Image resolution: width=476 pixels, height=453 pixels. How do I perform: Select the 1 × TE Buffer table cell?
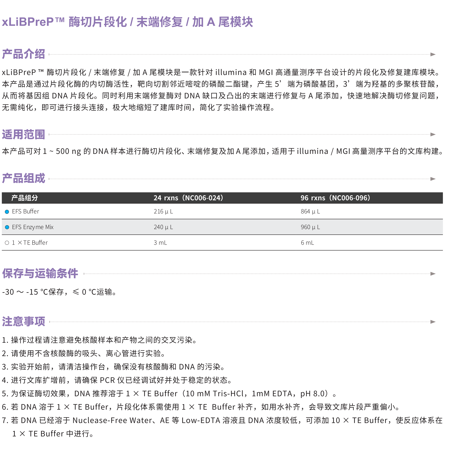(30, 243)
